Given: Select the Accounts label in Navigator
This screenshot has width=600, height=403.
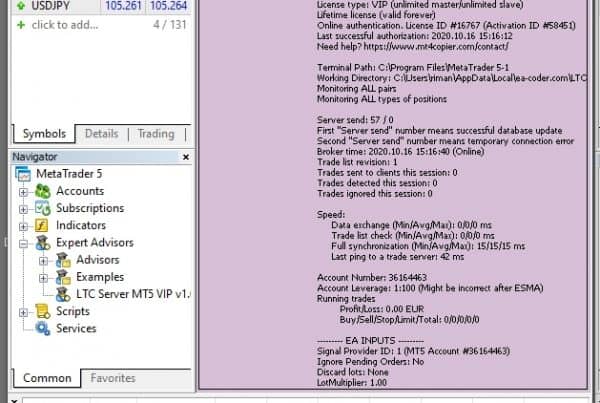Looking at the screenshot, I should pos(80,191).
